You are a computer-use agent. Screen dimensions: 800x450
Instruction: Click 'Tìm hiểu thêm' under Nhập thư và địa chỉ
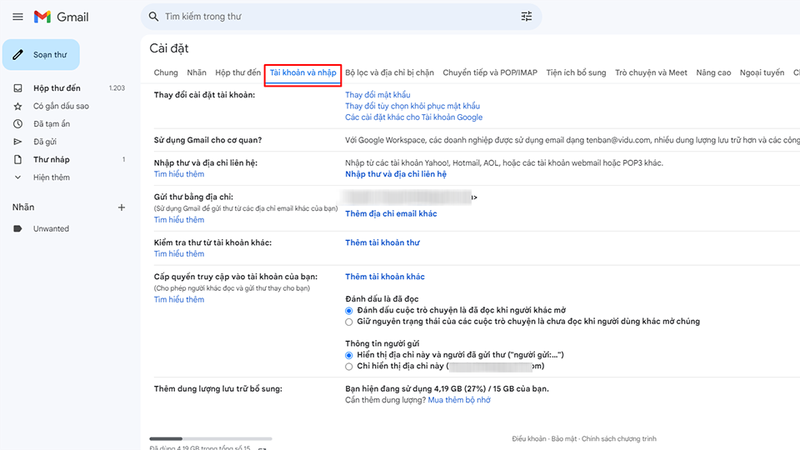tap(179, 174)
